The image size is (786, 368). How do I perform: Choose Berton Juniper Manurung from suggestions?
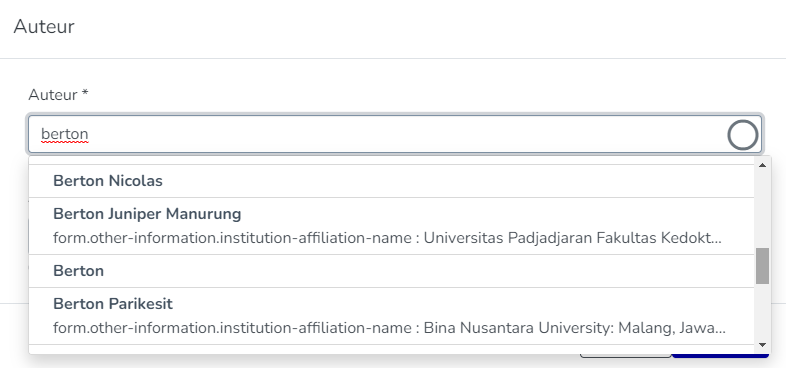click(x=391, y=226)
